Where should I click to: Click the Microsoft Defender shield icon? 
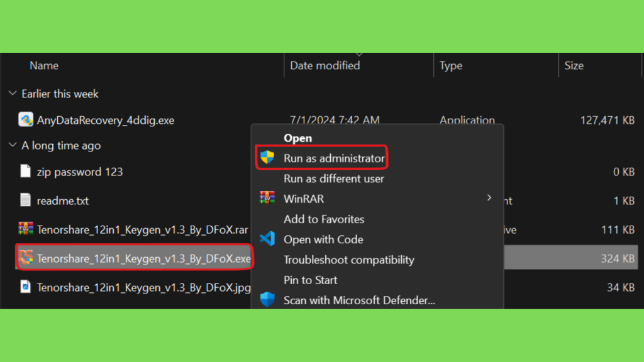(x=267, y=300)
